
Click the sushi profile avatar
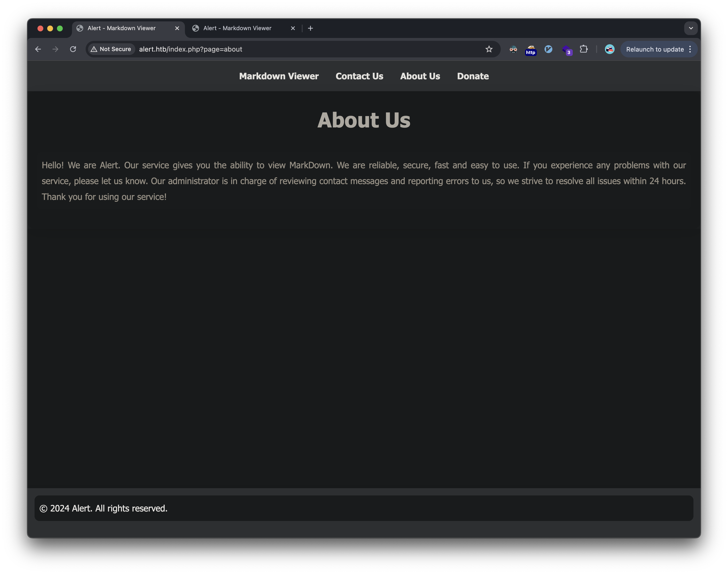[x=609, y=49]
